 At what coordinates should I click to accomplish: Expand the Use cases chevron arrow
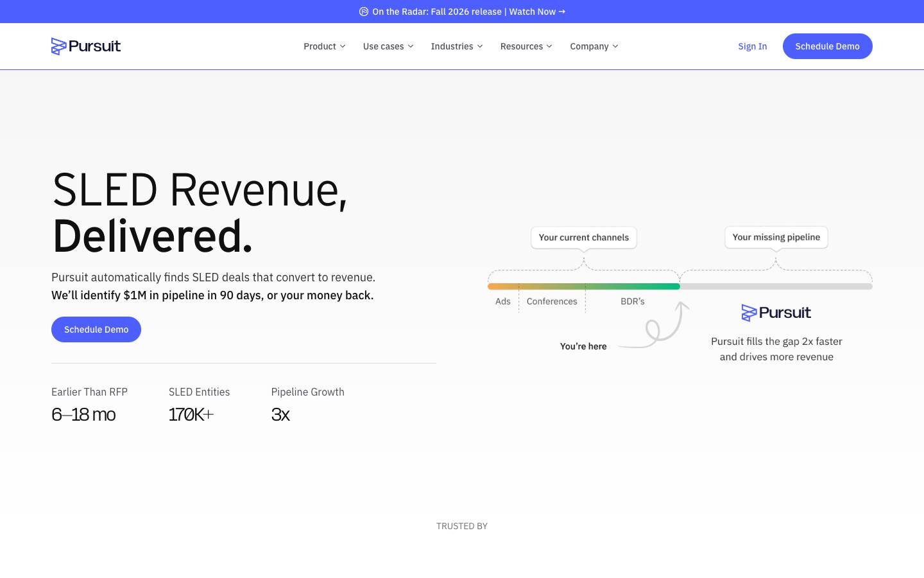[x=411, y=46]
